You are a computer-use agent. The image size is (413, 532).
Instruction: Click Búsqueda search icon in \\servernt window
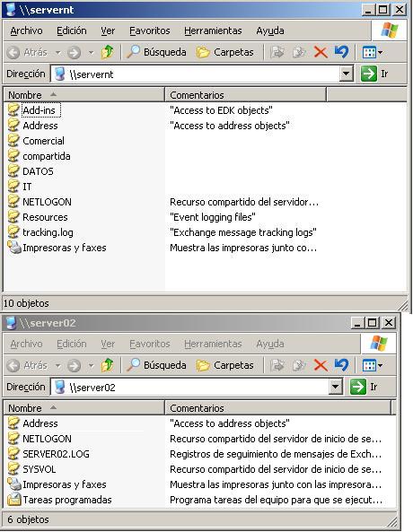coord(133,52)
